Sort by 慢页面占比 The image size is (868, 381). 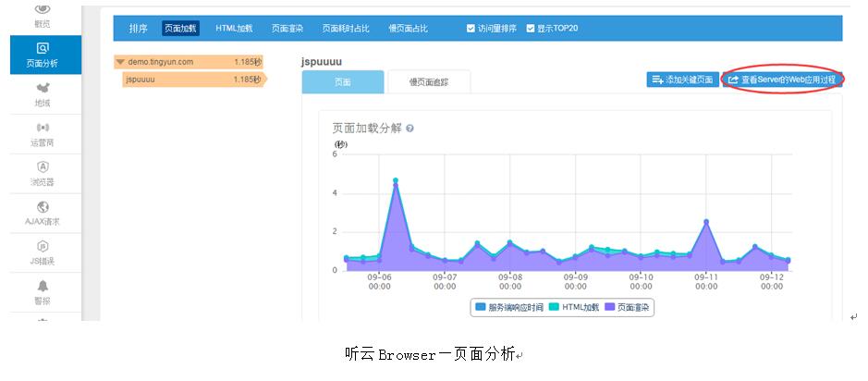408,29
